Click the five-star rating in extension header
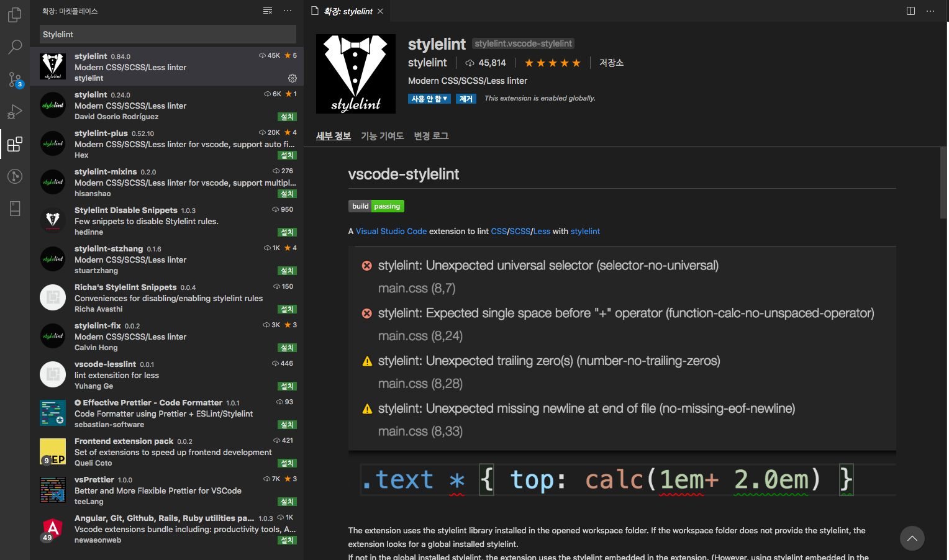This screenshot has height=560, width=949. coord(553,63)
